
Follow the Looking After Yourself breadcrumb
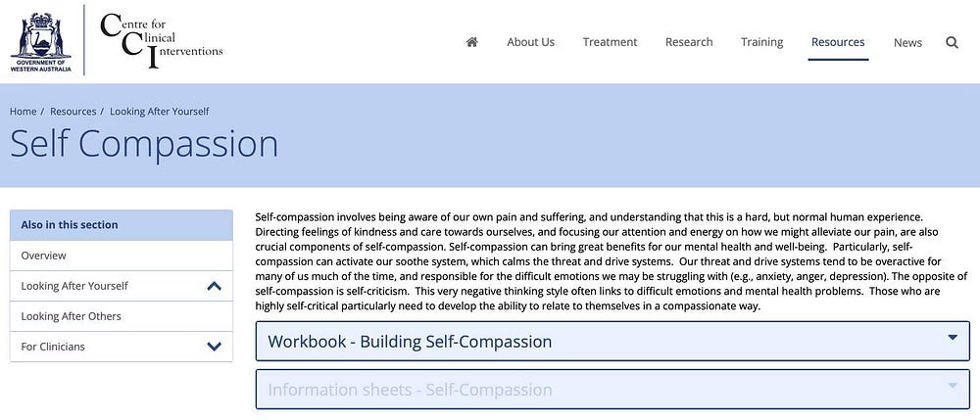(160, 111)
